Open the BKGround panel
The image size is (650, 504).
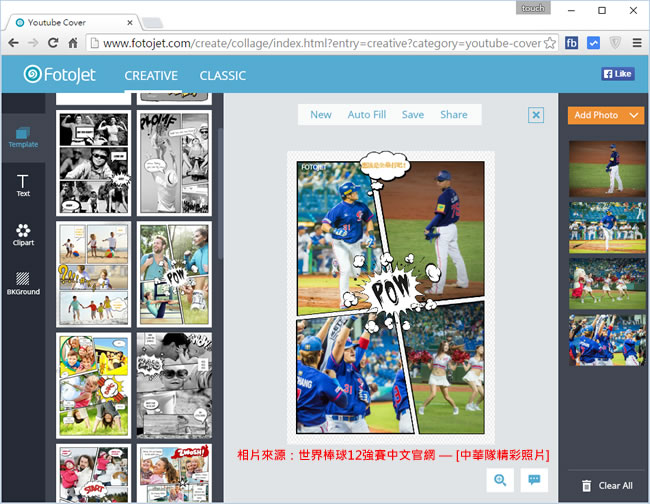23,284
